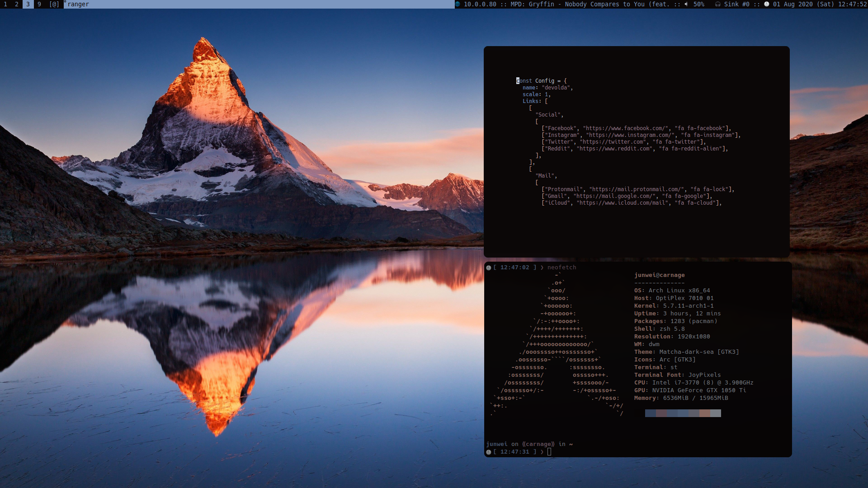Click the Memory: 6536MiB / 15965MiB line
868x488 pixels.
coord(681,398)
